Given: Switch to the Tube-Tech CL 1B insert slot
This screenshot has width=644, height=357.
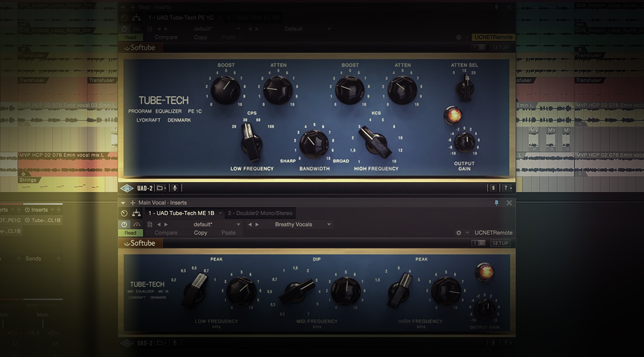Looking at the screenshot, I should 254,17.
